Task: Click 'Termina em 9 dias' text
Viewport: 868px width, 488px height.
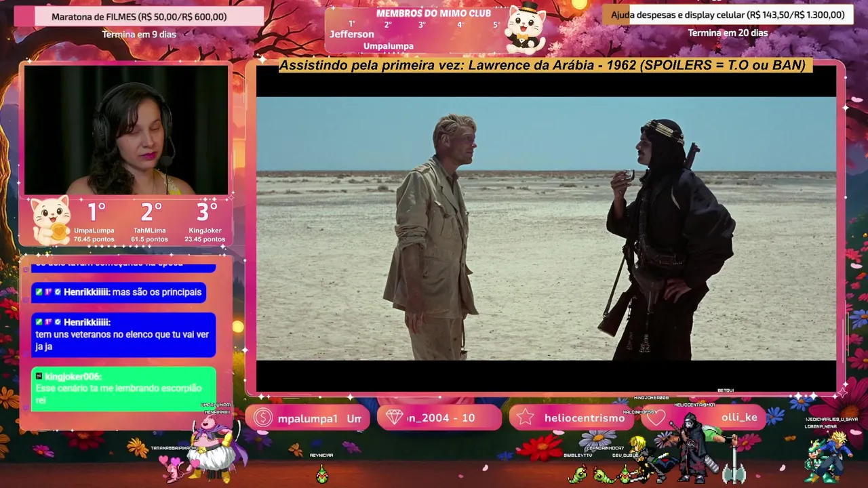Action: tap(139, 34)
